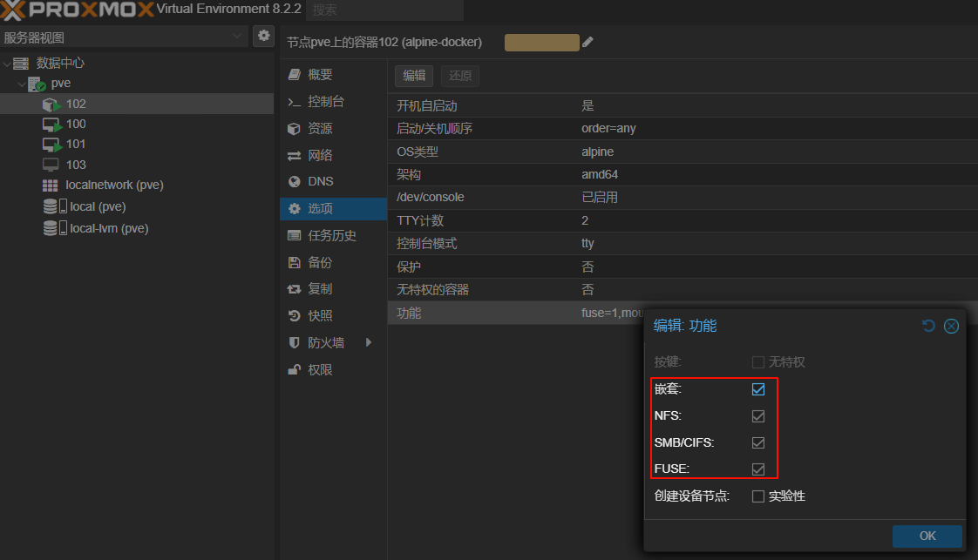The height and width of the screenshot is (560, 978).
Task: Click the gear settings icon beside server view
Action: tap(263, 36)
